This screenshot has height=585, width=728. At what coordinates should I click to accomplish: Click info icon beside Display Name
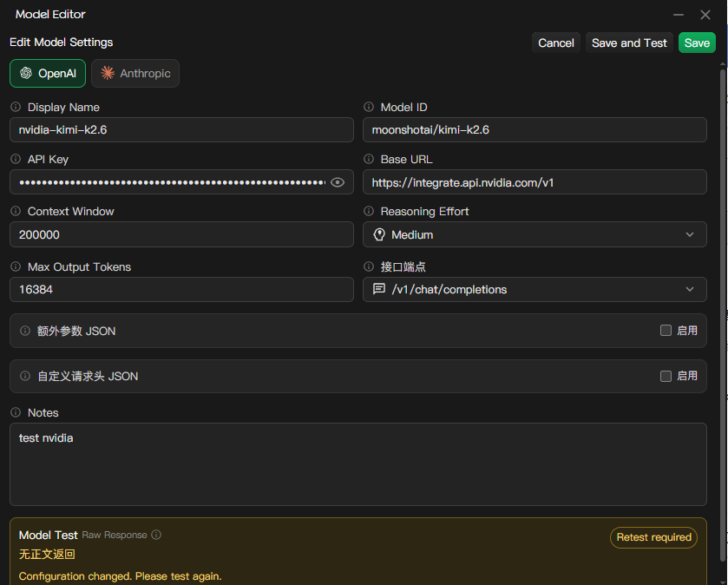click(16, 107)
